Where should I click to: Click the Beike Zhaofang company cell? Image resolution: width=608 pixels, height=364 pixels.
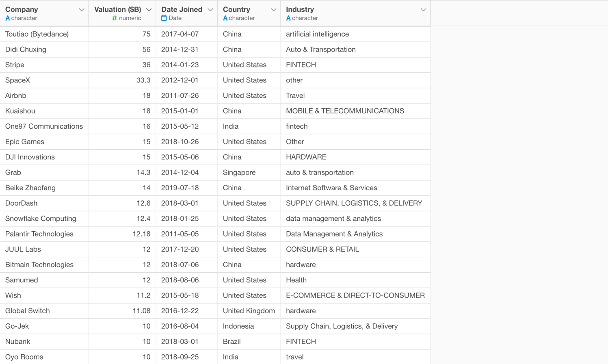[x=44, y=188]
